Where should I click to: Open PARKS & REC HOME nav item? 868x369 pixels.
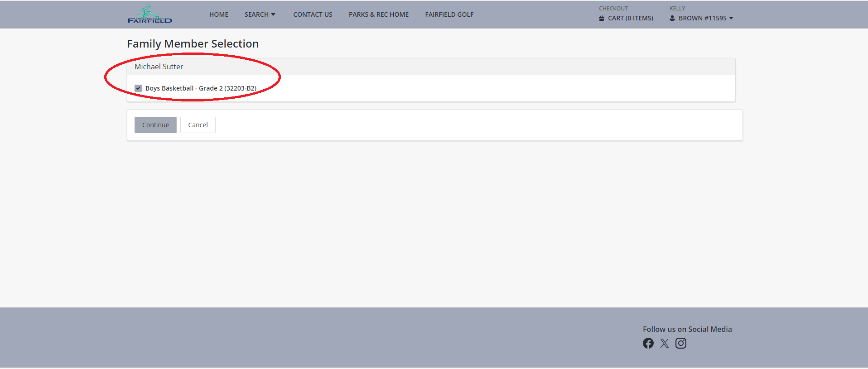379,14
